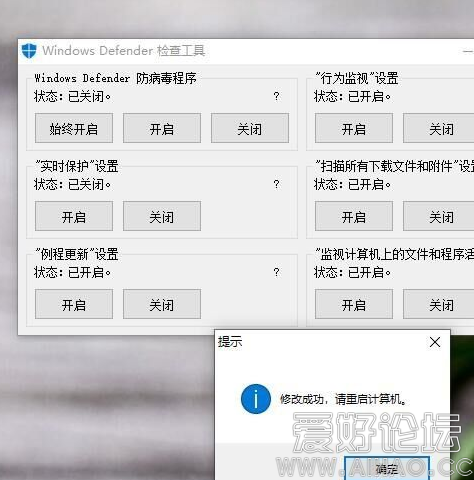Viewport: 474px width, 480px height.
Task: Click 关闭 in the "行为监视"设置 group
Action: pyautogui.click(x=439, y=128)
